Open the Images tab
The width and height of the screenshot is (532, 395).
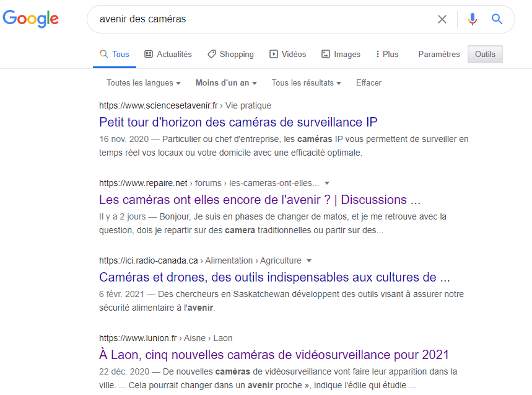point(341,55)
